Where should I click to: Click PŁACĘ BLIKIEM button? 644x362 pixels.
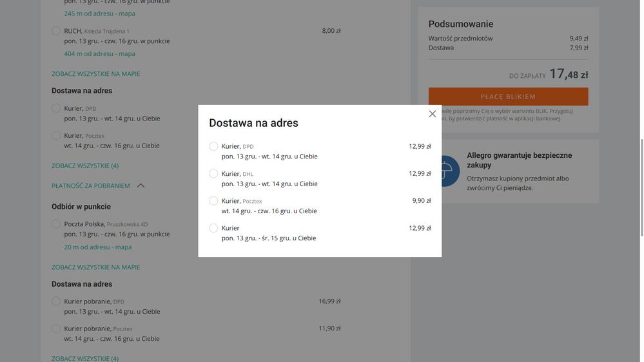(508, 97)
